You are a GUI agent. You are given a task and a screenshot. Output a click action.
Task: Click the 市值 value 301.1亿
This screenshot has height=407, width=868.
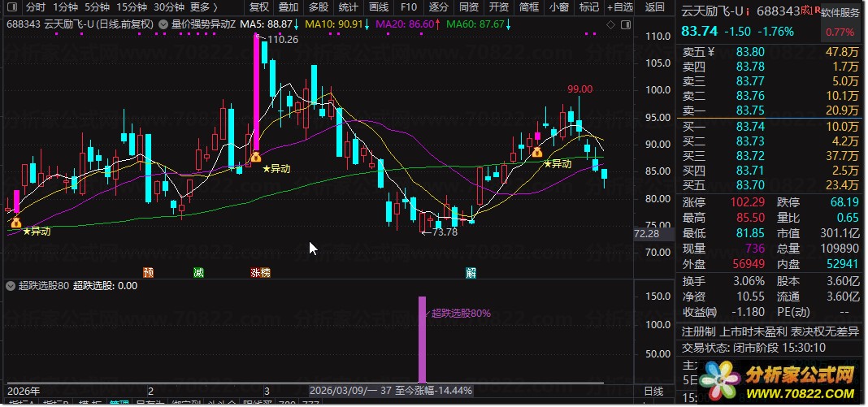841,233
